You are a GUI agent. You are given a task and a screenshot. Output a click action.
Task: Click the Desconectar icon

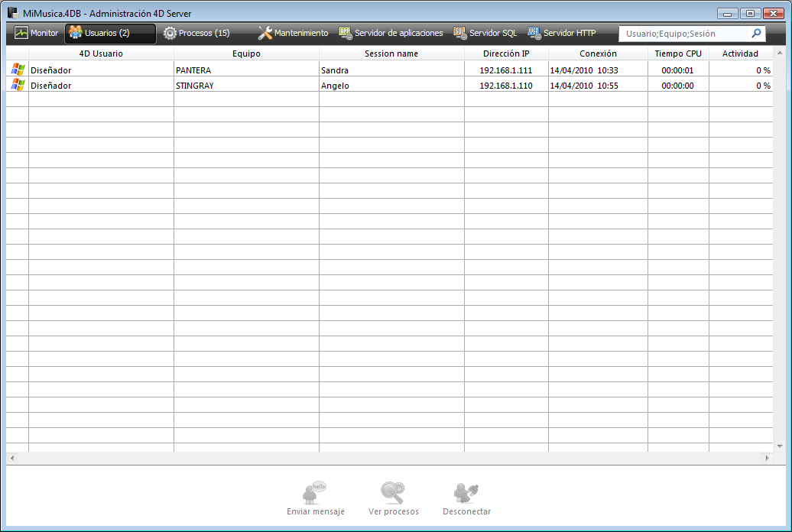(x=466, y=491)
